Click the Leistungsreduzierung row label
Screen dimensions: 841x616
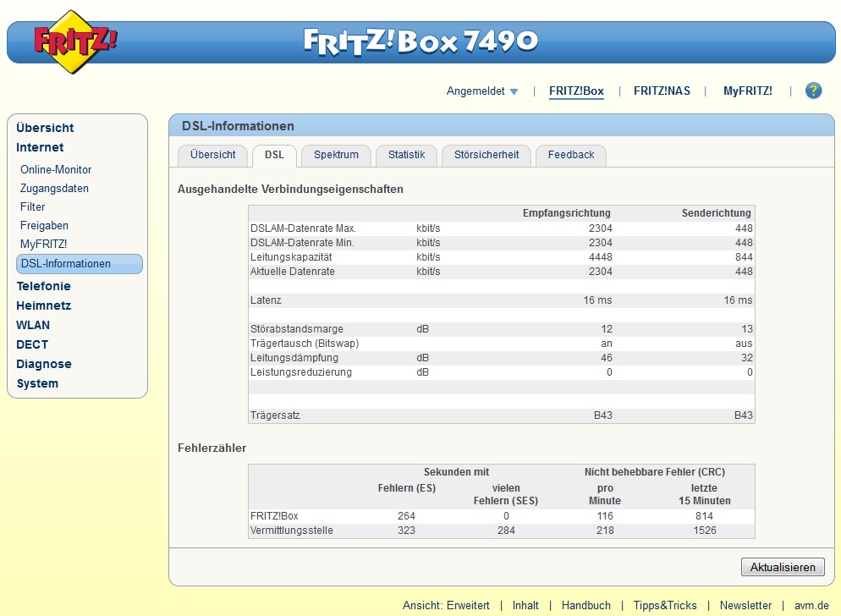pos(301,372)
